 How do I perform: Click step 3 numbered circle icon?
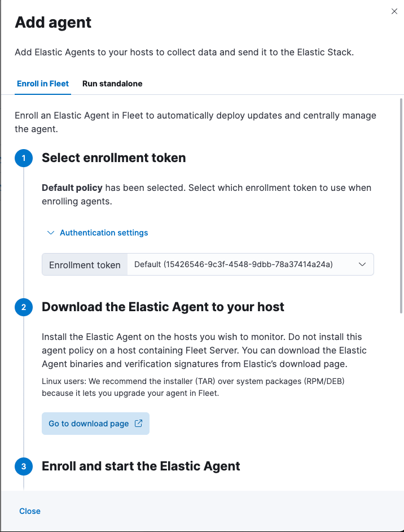[x=23, y=466]
